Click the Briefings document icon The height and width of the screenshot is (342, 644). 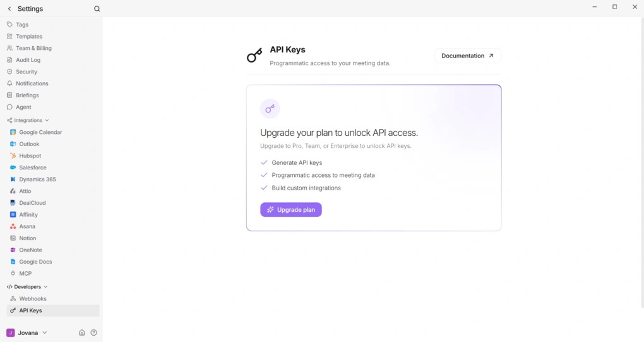pyautogui.click(x=9, y=95)
